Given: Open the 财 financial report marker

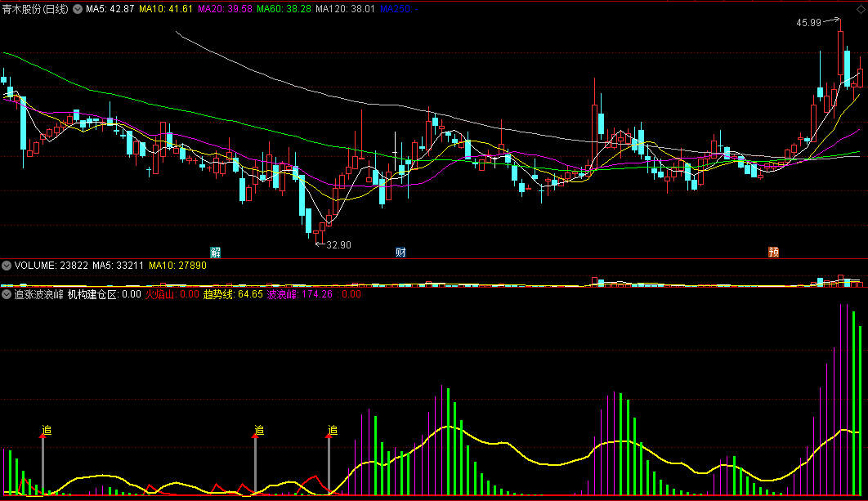Looking at the screenshot, I should tap(400, 253).
